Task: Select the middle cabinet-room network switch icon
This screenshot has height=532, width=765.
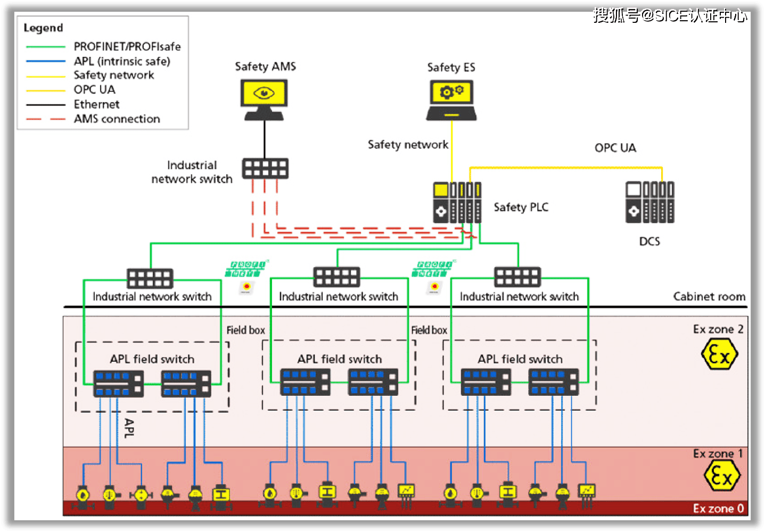Action: 336,277
